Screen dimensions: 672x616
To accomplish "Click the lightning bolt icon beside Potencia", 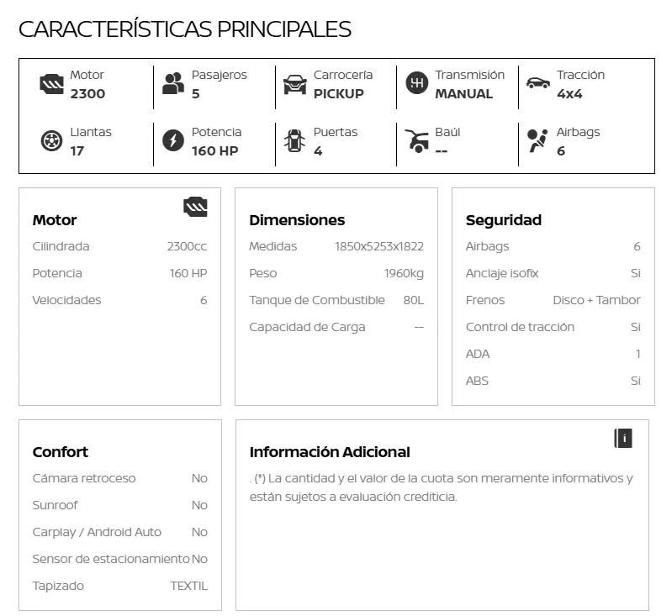I will click(173, 140).
